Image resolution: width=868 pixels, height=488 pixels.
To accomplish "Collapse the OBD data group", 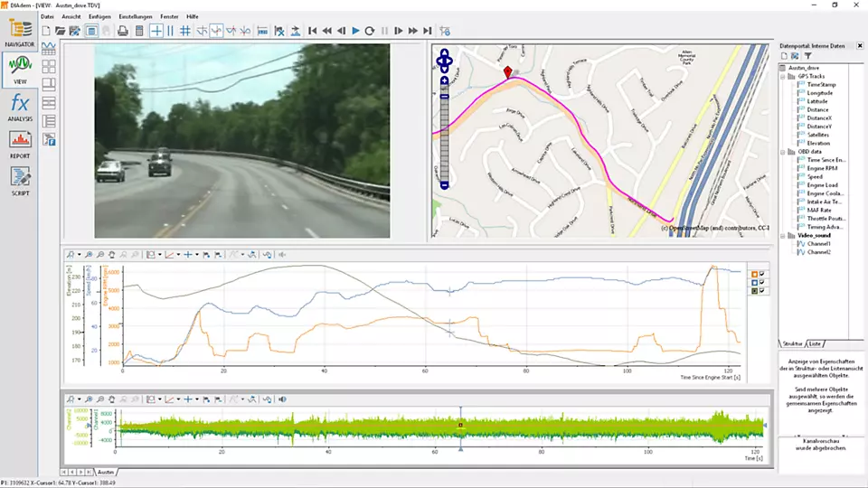I will tap(783, 152).
